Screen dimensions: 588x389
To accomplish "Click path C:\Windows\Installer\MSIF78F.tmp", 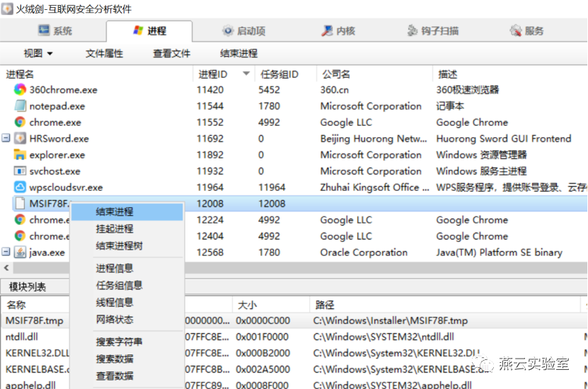I will (x=391, y=321).
